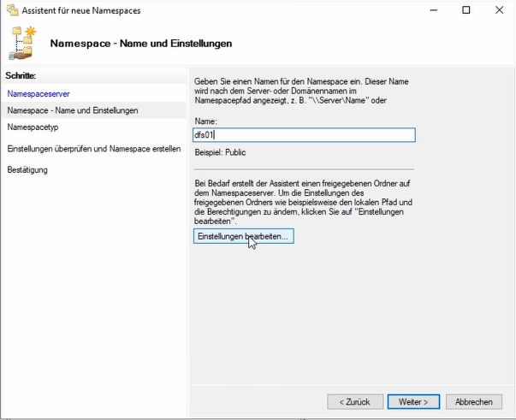Go back with the Zurück button
This screenshot has height=420, width=516.
pos(354,401)
